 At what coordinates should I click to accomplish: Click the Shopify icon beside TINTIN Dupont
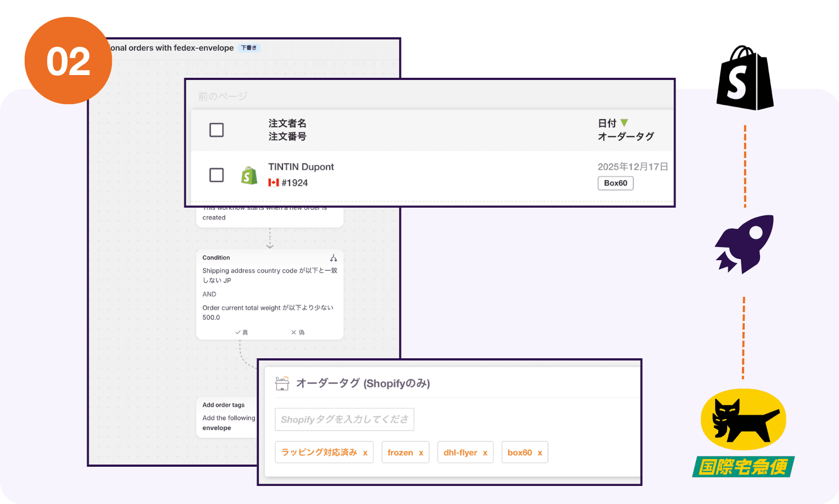tap(250, 175)
